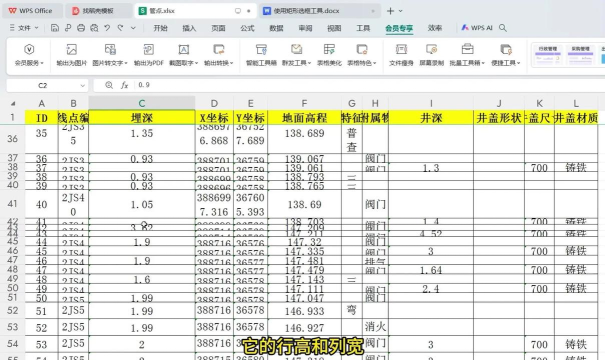The height and width of the screenshot is (360, 605).
Task: Open the 视图 ribbon tab
Action: [334, 28]
